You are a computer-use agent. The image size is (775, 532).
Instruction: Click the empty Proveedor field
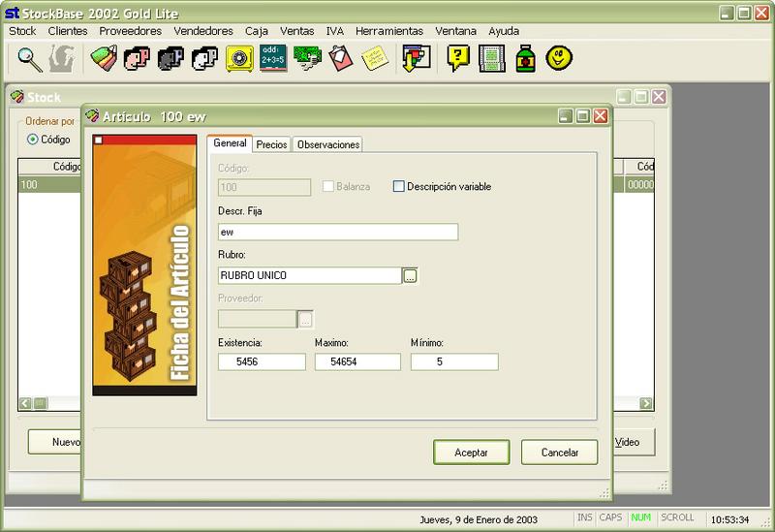(258, 320)
